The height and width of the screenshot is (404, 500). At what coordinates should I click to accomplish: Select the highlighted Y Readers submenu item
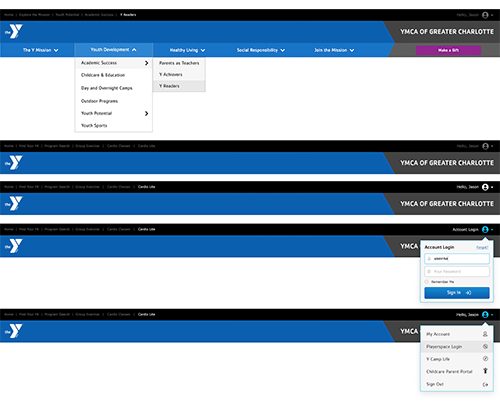coord(179,86)
